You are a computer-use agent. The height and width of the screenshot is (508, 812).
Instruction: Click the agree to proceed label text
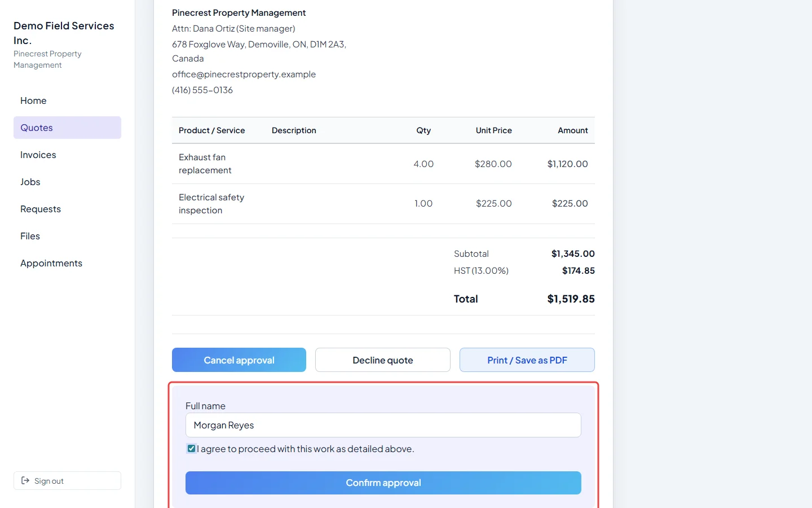click(x=306, y=449)
